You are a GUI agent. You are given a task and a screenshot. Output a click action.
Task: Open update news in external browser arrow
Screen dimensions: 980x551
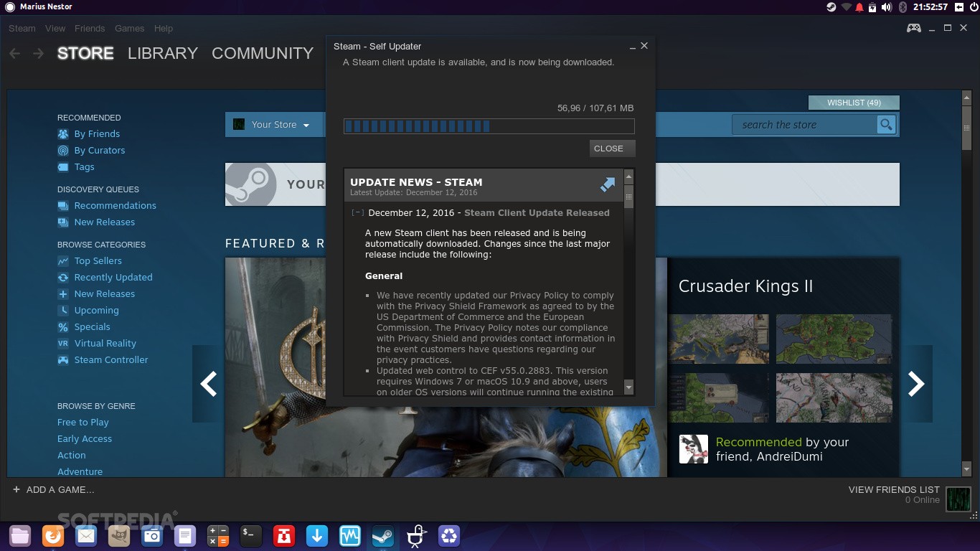pos(608,185)
